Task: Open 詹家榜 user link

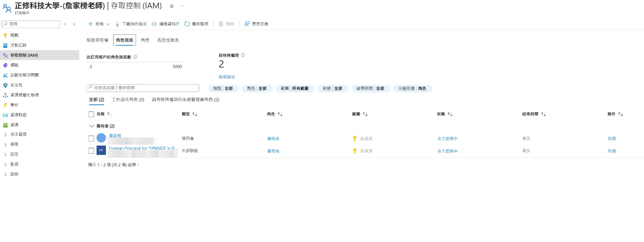Action: [x=115, y=136]
